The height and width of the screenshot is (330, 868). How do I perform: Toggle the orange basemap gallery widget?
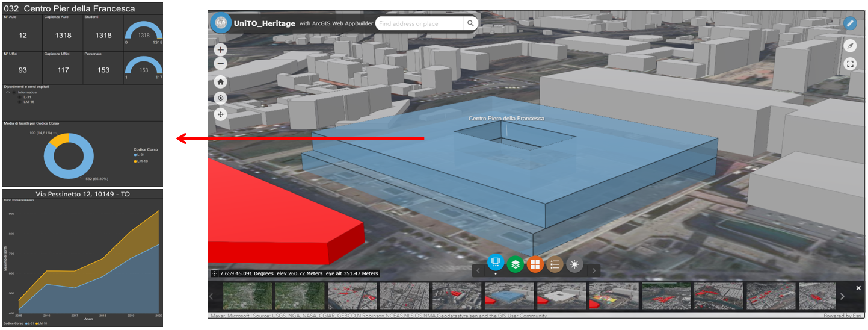point(535,264)
